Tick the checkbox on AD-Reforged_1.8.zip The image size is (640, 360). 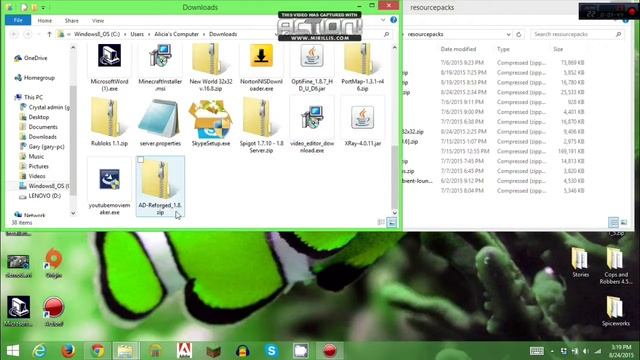140,160
